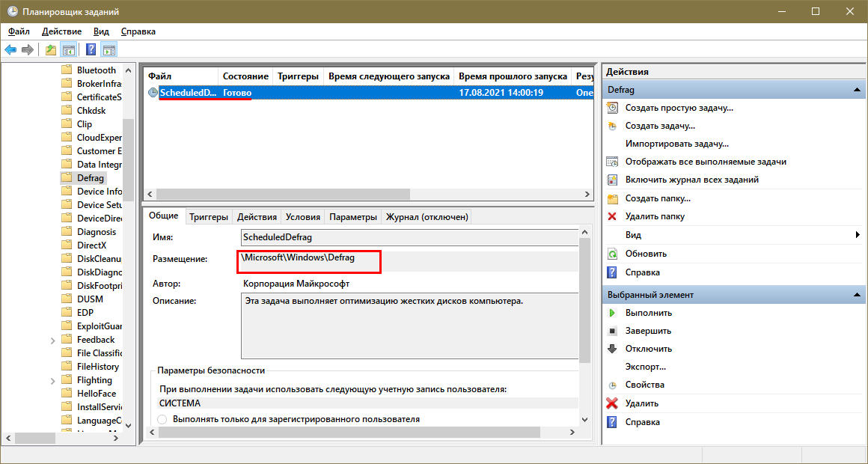Select the Diagnosis folder in tree
The width and height of the screenshot is (868, 464).
(96, 232)
